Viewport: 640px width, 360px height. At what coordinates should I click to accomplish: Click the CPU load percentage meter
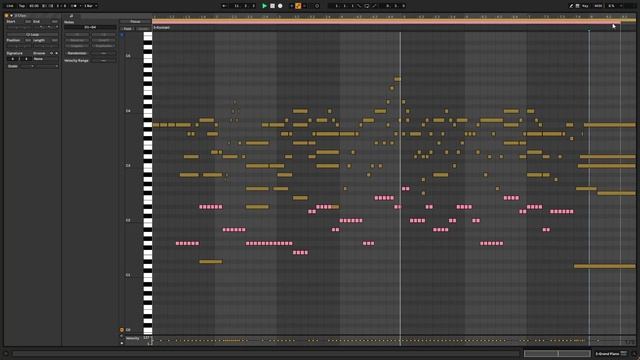tap(611, 6)
